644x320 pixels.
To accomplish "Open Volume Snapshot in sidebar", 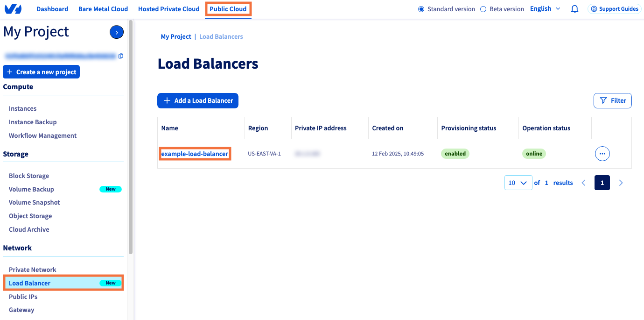I will 35,202.
